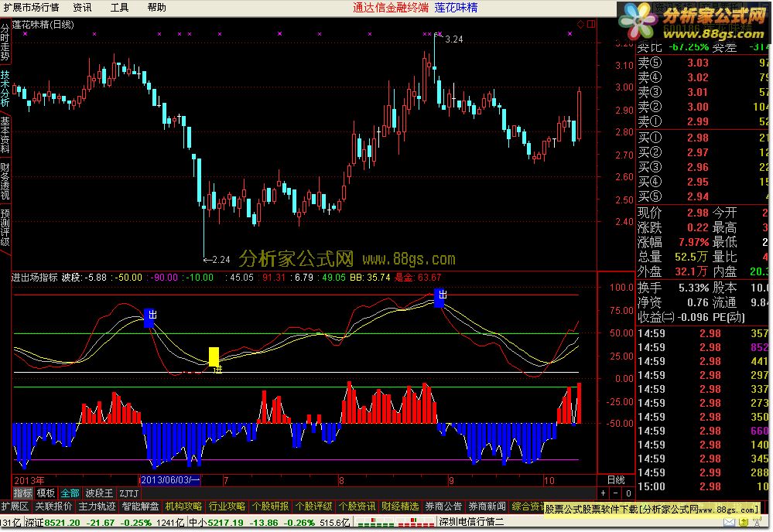This screenshot has width=773, height=532.
Task: Click the 进出场指标 indicator name
Action: [x=34, y=278]
